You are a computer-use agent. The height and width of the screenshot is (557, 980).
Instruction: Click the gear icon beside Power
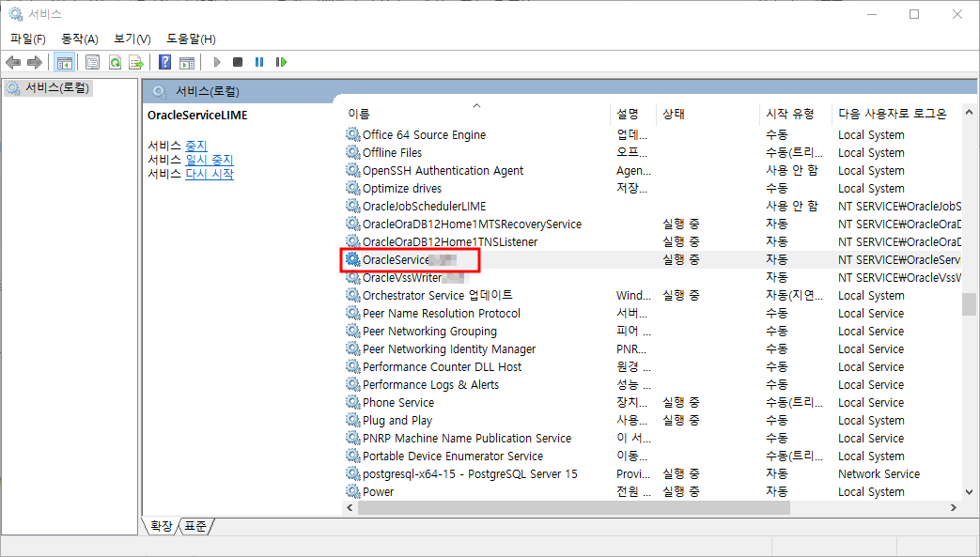click(353, 491)
